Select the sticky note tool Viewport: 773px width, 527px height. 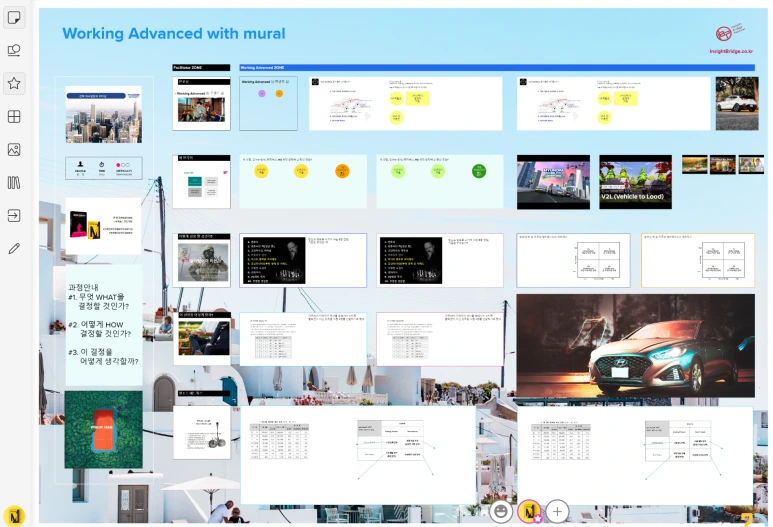point(14,18)
